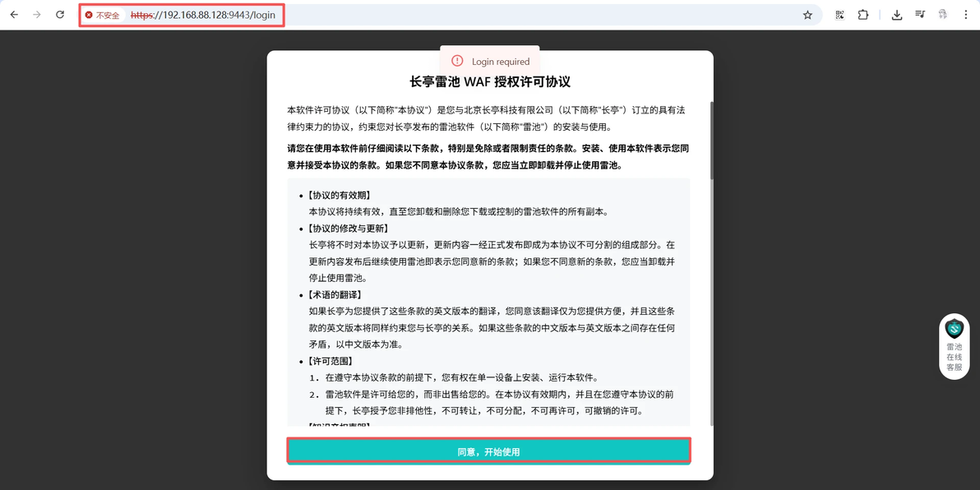Open the 不安全 security warning badge
The width and height of the screenshot is (980, 490).
(x=103, y=15)
